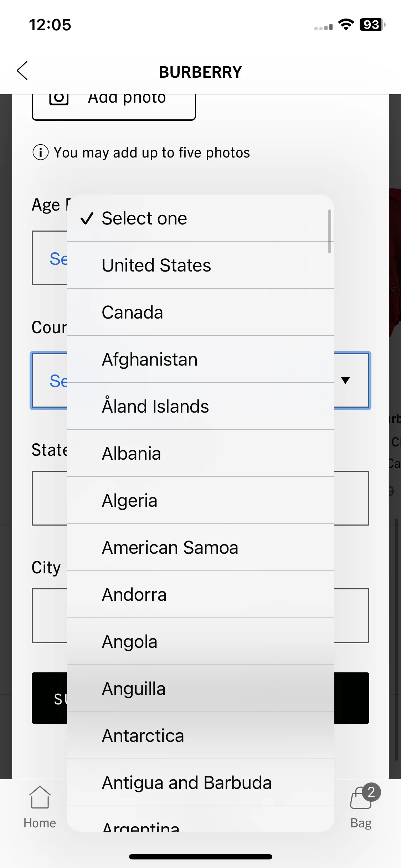Viewport: 401px width, 868px height.
Task: Select United States from the list
Action: point(201,265)
